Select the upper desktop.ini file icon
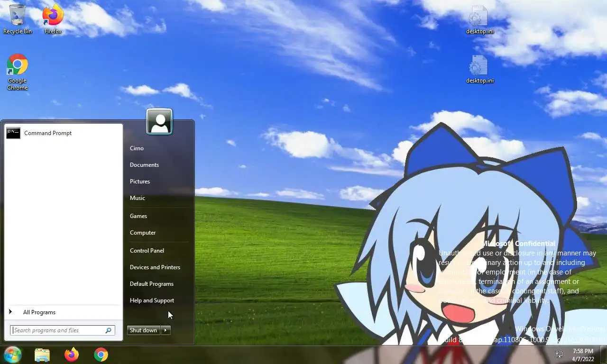 479,19
